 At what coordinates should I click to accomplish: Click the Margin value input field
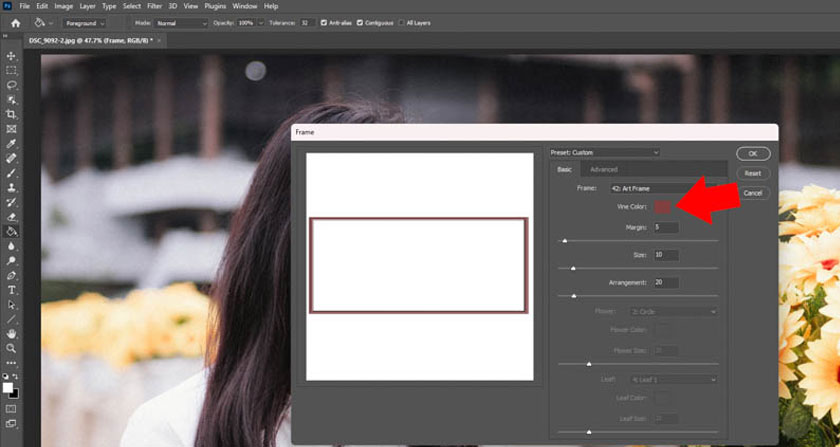coord(666,227)
